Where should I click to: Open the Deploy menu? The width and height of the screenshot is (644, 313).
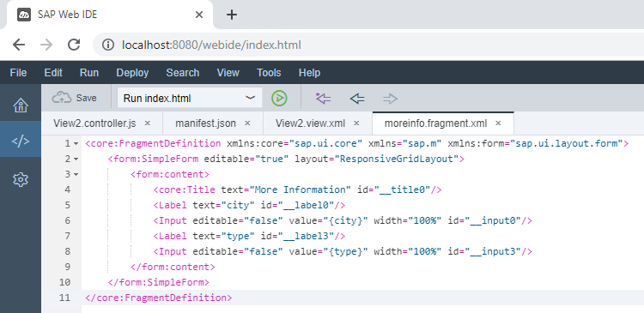[x=132, y=73]
